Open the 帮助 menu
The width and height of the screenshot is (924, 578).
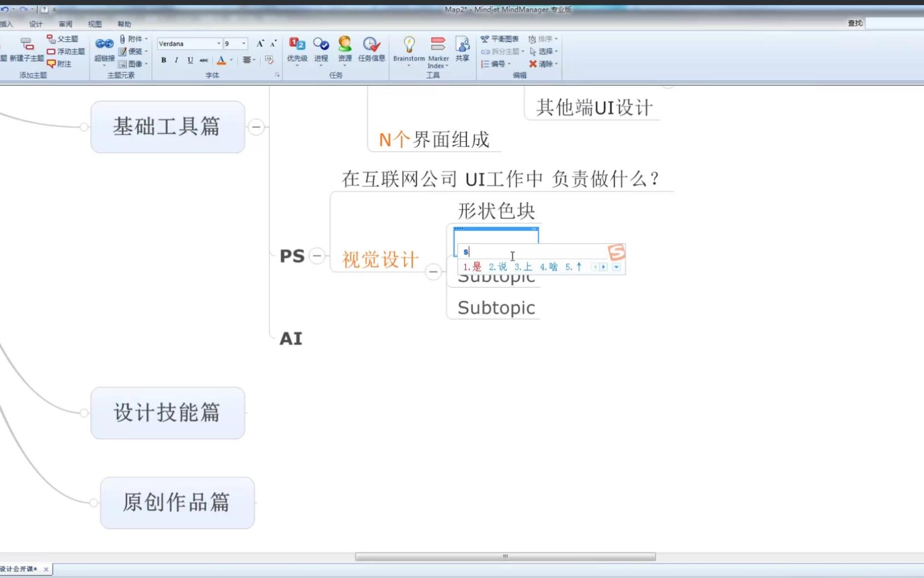(123, 24)
